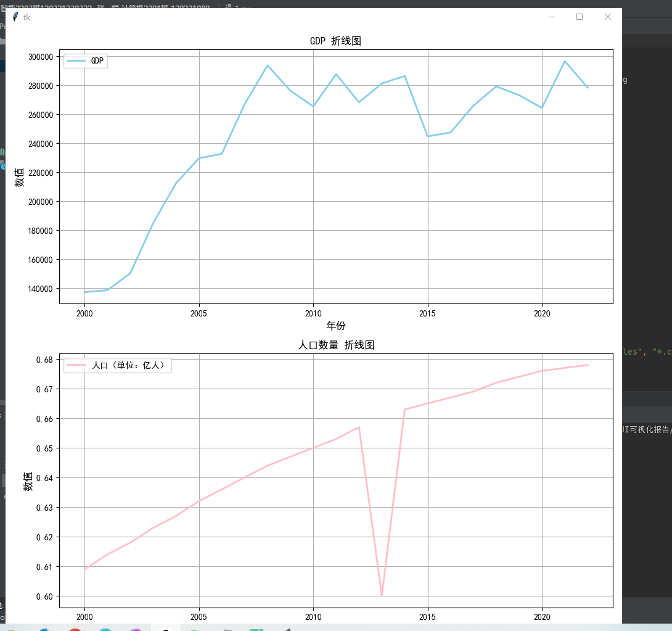Click the 'GDP 折线图' chart title
672x631 pixels.
point(335,41)
